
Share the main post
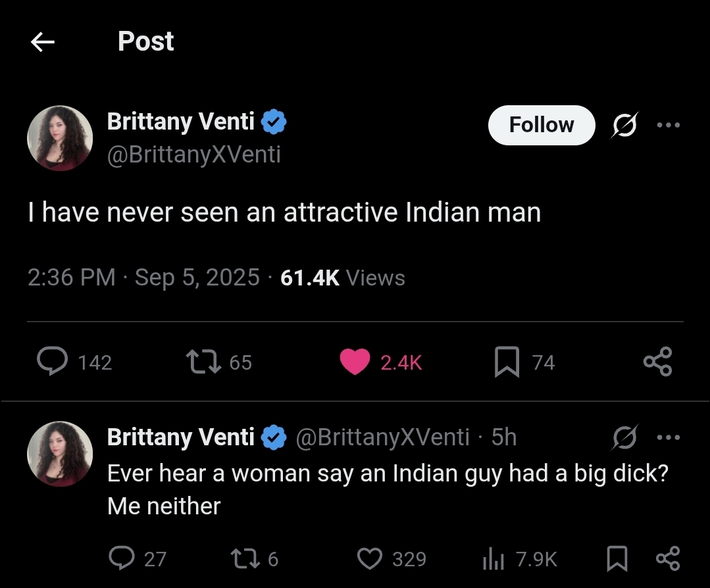(x=657, y=362)
